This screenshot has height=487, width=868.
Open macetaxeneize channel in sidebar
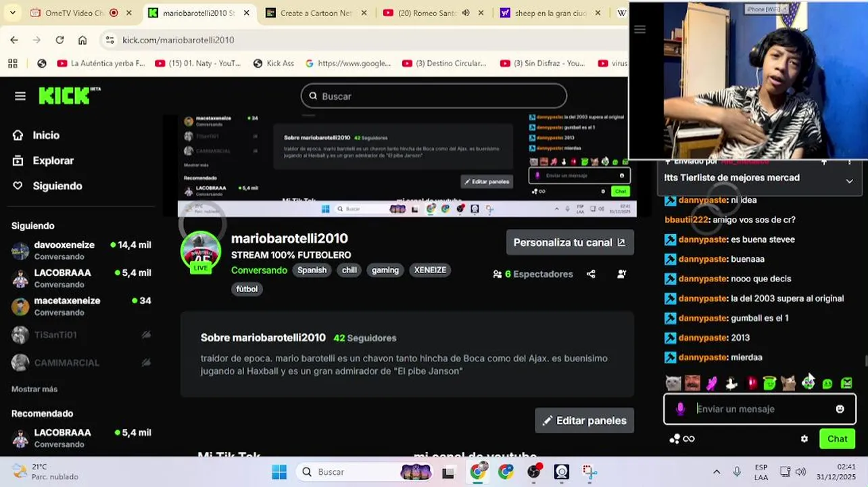[x=81, y=306]
